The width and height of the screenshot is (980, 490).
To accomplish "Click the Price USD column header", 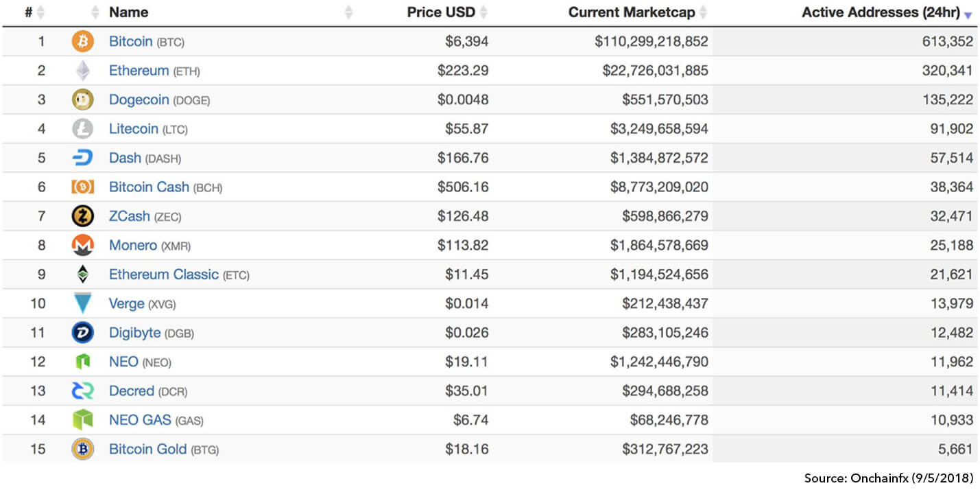I will point(442,12).
